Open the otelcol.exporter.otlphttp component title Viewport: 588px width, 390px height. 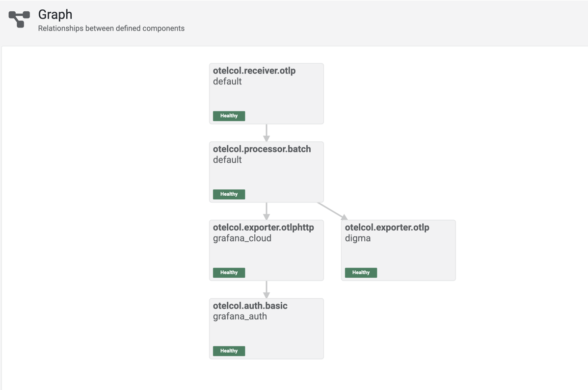[x=263, y=228]
